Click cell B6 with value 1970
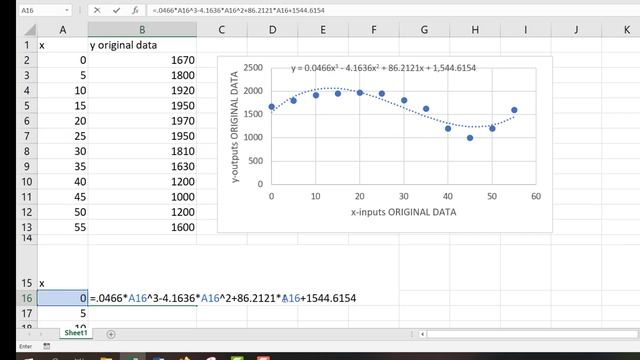Viewport: 640px width, 360px height. 142,121
